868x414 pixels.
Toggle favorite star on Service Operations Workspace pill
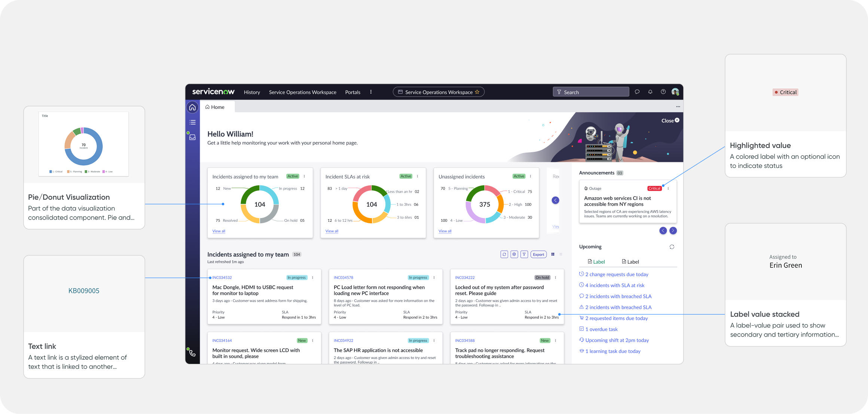[x=477, y=92]
